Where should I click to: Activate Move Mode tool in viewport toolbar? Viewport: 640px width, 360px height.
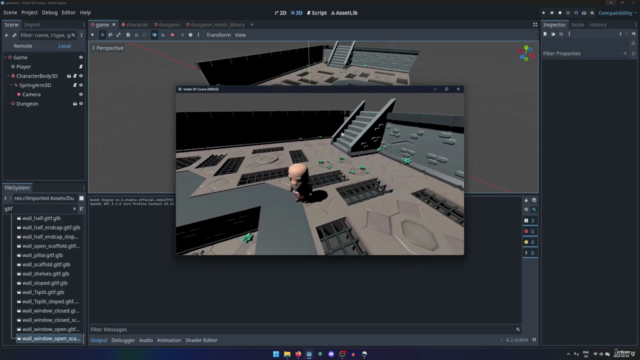(x=102, y=35)
